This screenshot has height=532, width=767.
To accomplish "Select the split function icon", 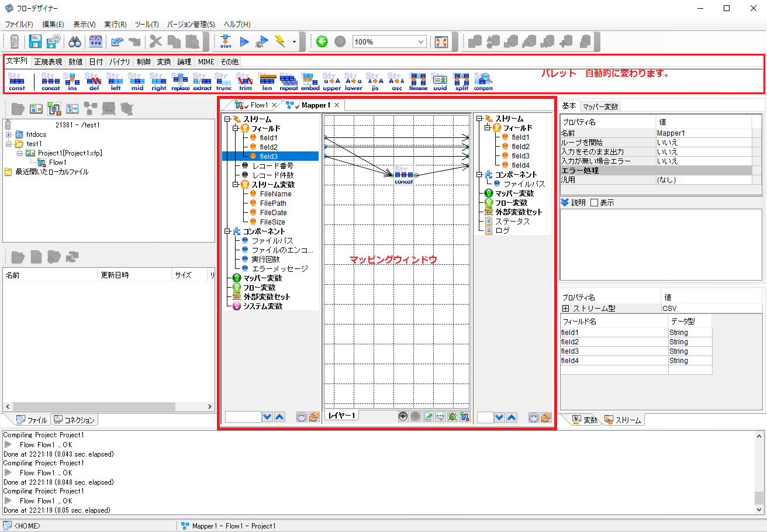I will (462, 82).
